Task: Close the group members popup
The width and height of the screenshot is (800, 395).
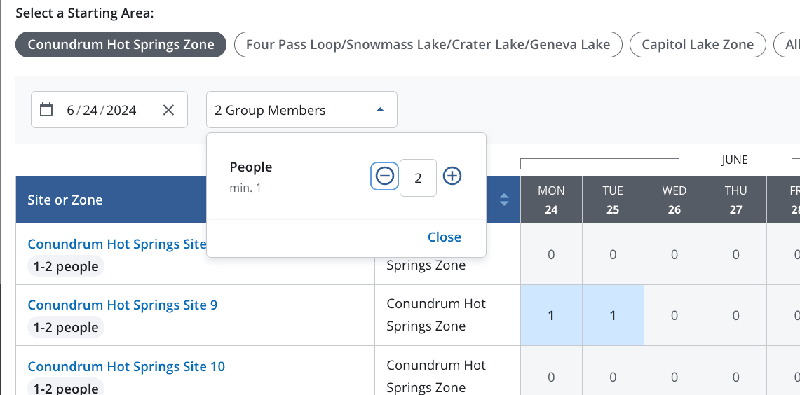Action: click(444, 237)
